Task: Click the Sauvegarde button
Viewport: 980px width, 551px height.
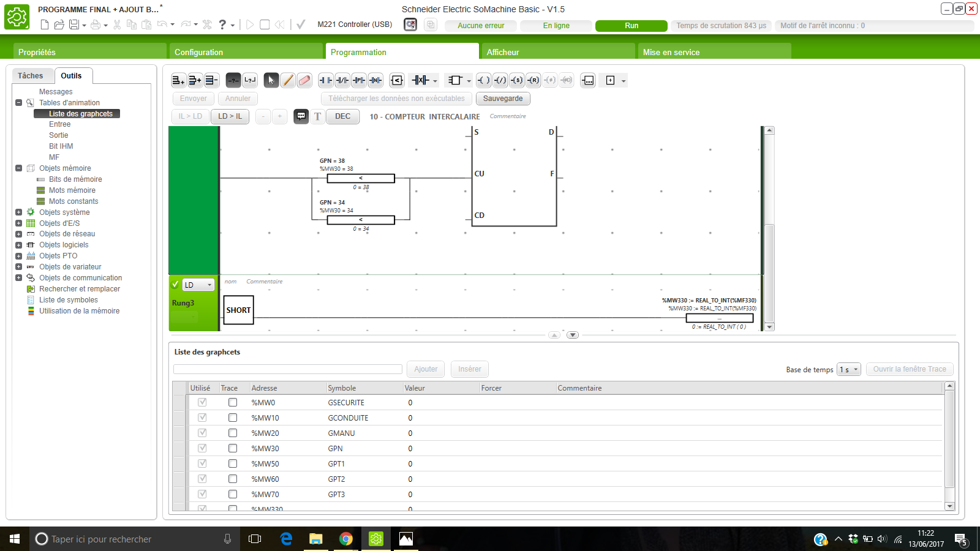Action: pyautogui.click(x=503, y=99)
